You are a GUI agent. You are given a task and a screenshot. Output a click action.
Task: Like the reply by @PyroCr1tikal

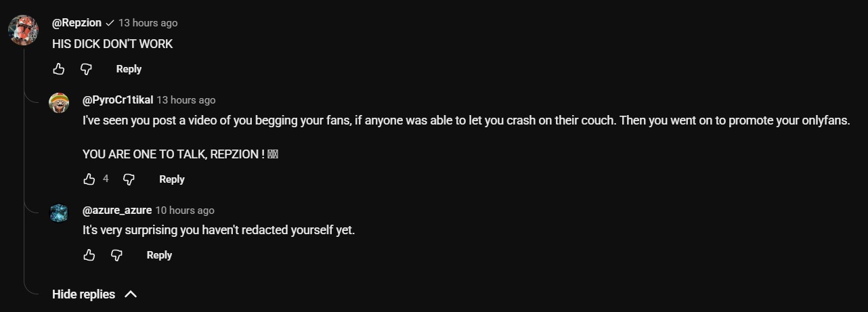point(89,179)
